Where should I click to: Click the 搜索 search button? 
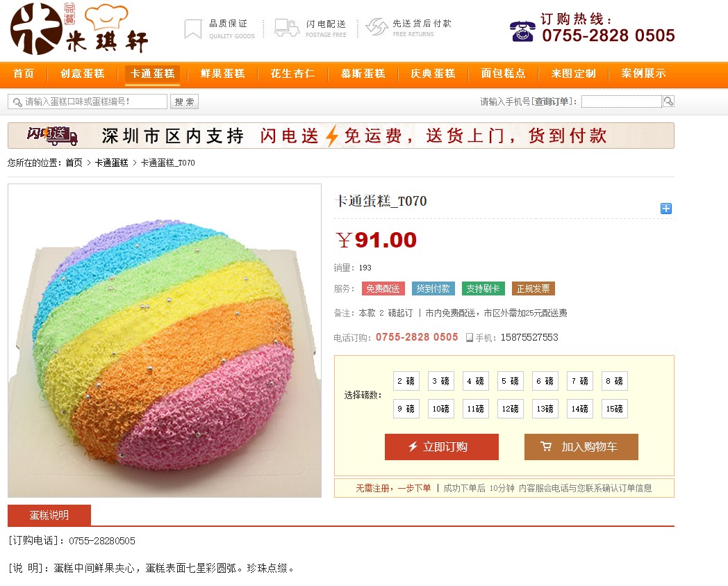click(x=184, y=101)
